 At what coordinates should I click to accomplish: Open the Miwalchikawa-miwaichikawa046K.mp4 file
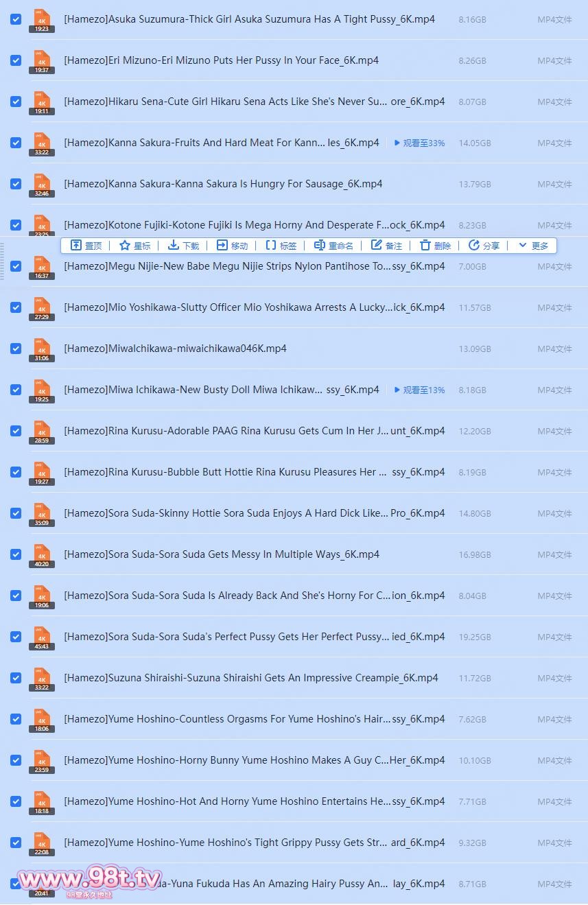[x=175, y=349]
